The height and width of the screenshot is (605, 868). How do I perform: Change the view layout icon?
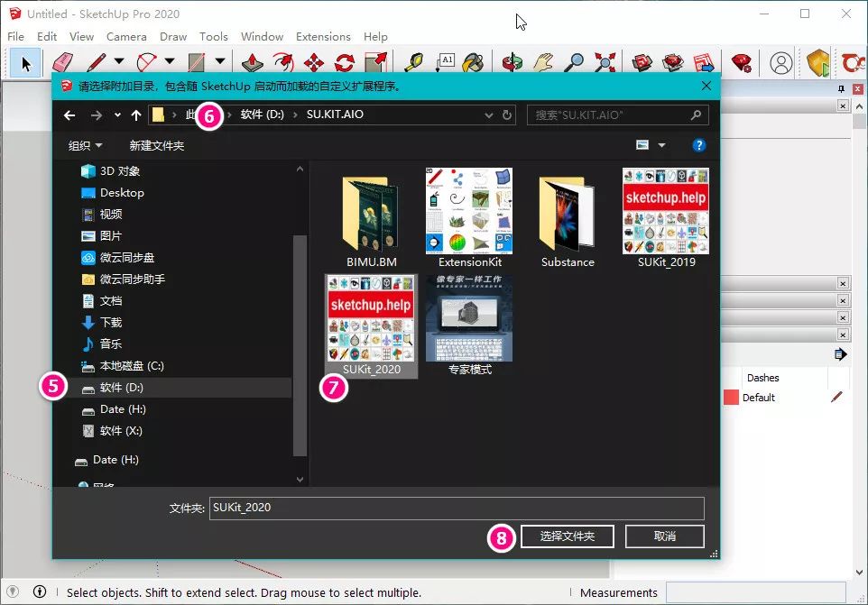[642, 145]
